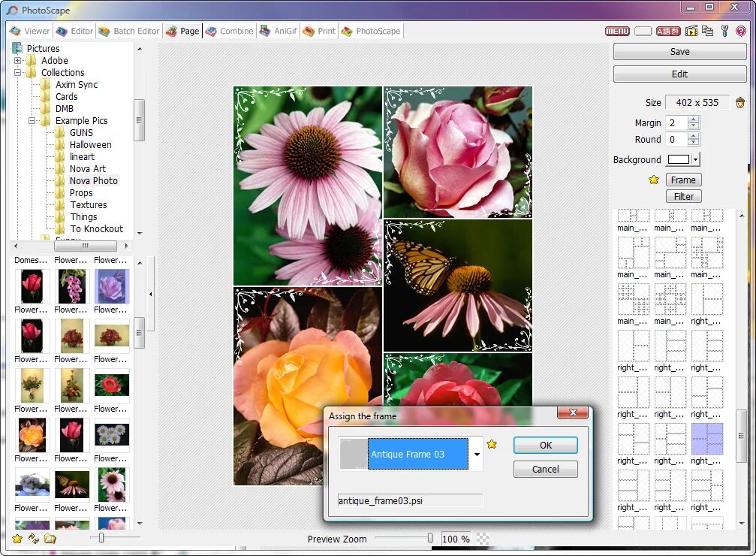The image size is (756, 556).
Task: Click the help question mark icon
Action: (x=741, y=31)
